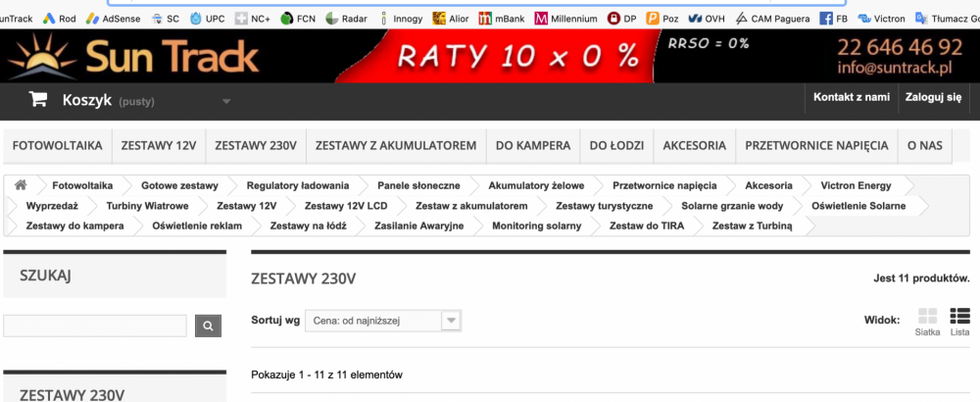Viewport: 980px width, 402px height.
Task: Open Zestaw z Turbiną category
Action: (752, 226)
